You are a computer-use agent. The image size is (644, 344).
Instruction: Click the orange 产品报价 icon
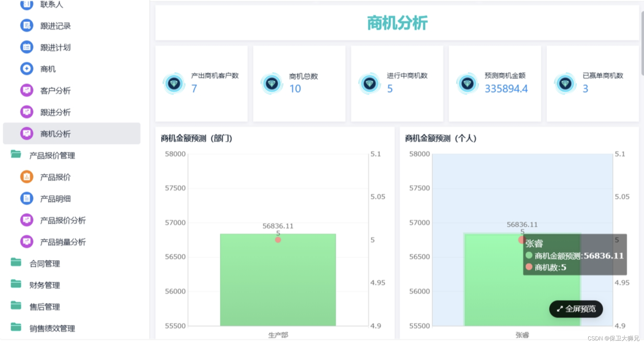click(26, 177)
